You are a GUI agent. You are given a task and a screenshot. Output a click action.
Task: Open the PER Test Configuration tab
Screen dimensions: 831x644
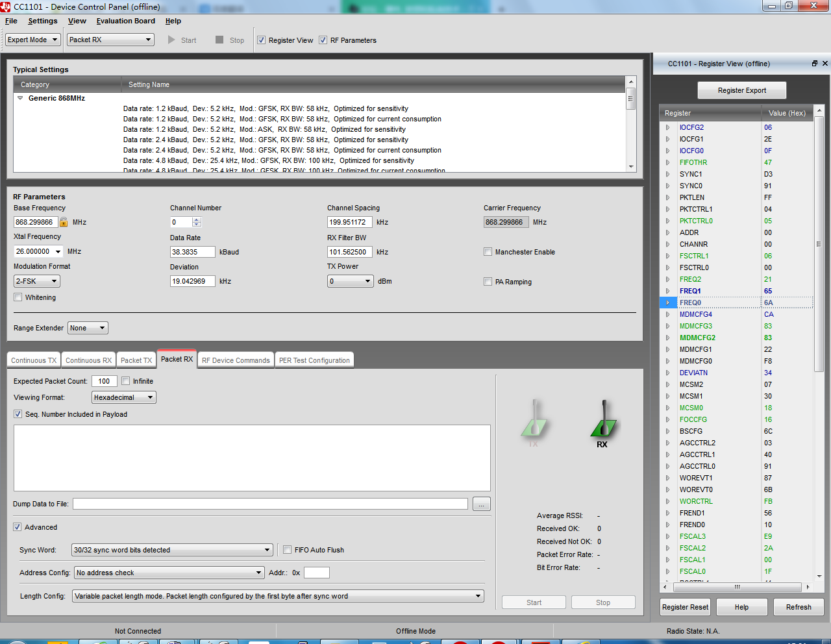[314, 360]
